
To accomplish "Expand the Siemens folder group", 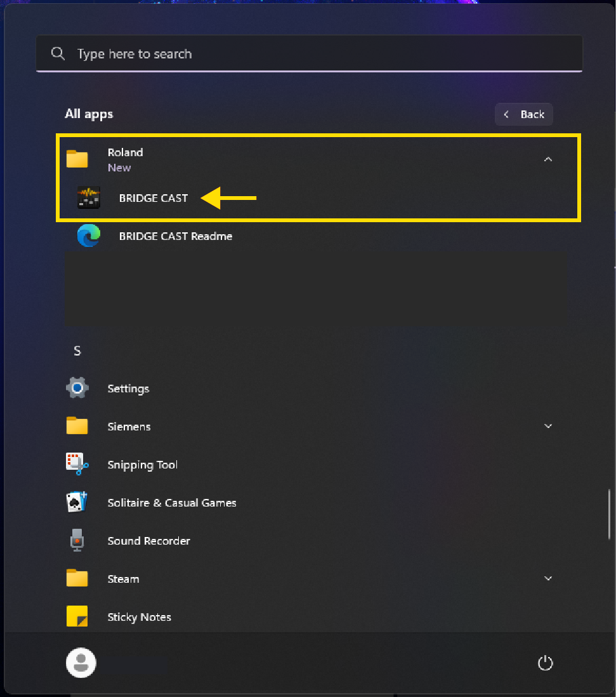I will tap(547, 426).
